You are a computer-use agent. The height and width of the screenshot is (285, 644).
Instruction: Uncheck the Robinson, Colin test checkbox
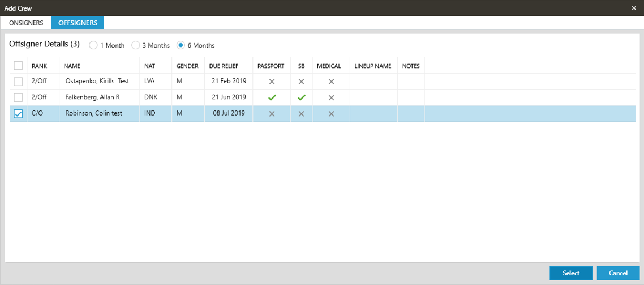[x=18, y=114]
